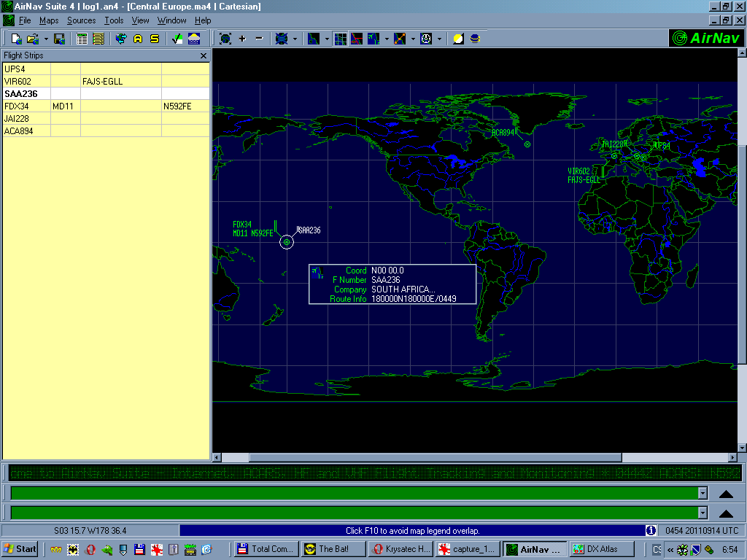Select the SAA236 flight strip
Image resolution: width=747 pixels, height=560 pixels.
107,93
